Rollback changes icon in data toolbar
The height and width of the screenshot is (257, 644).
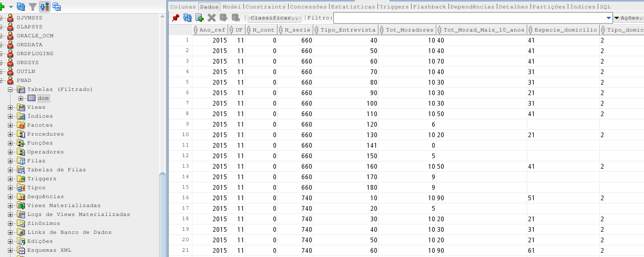(x=236, y=18)
